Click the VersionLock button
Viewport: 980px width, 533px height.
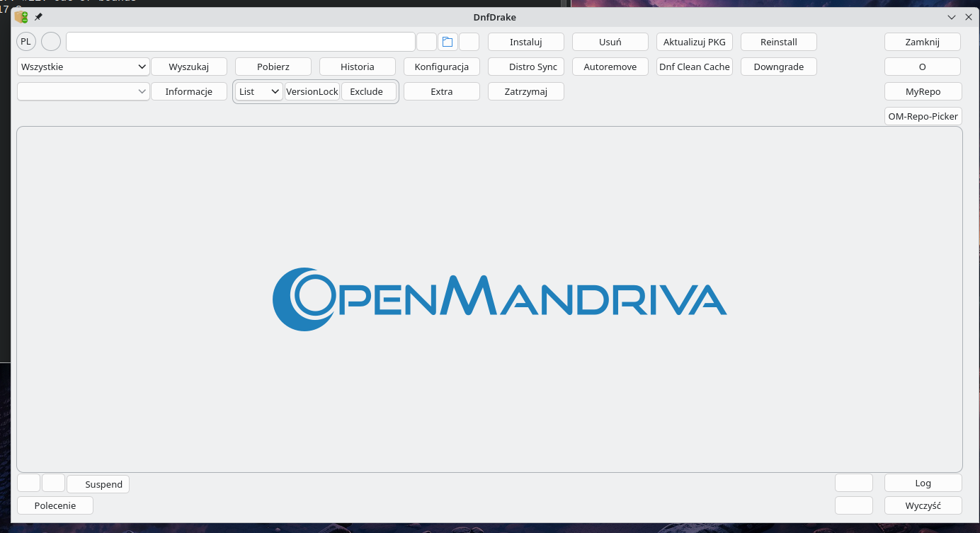pos(312,91)
